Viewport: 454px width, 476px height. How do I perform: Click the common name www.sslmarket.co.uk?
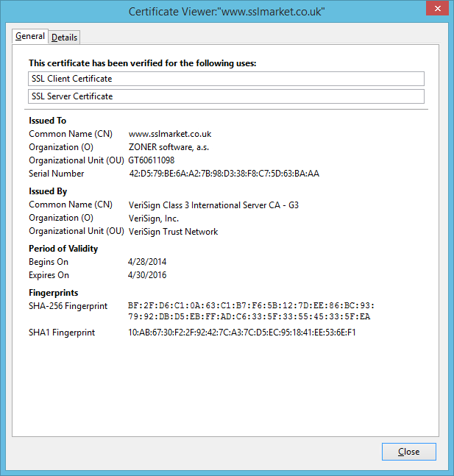pyautogui.click(x=170, y=134)
